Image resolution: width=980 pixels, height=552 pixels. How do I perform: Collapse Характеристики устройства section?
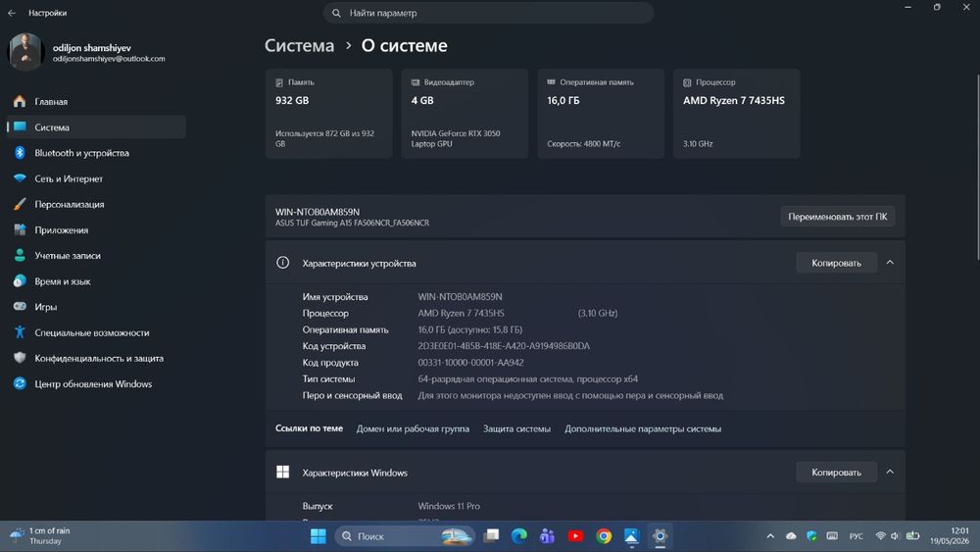click(890, 263)
